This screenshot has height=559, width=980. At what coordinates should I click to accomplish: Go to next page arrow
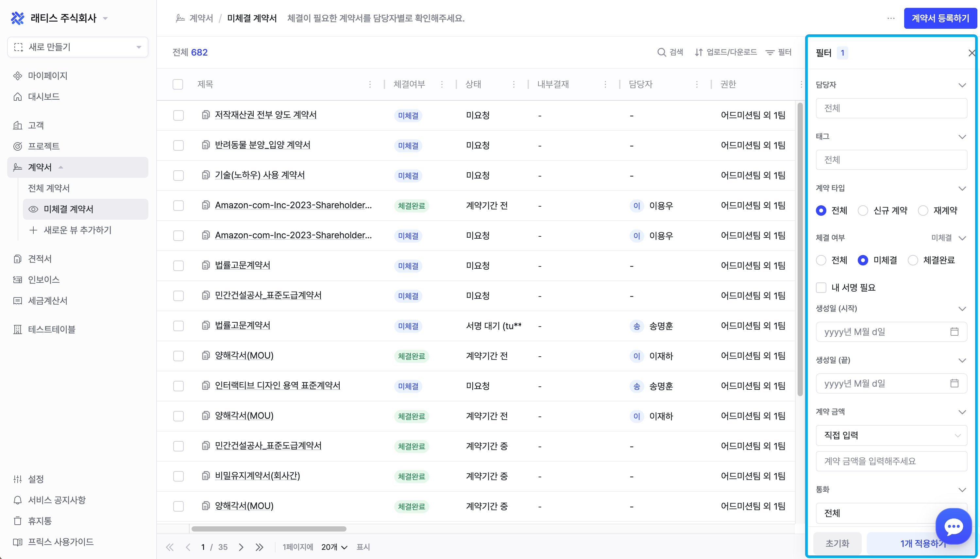241,547
